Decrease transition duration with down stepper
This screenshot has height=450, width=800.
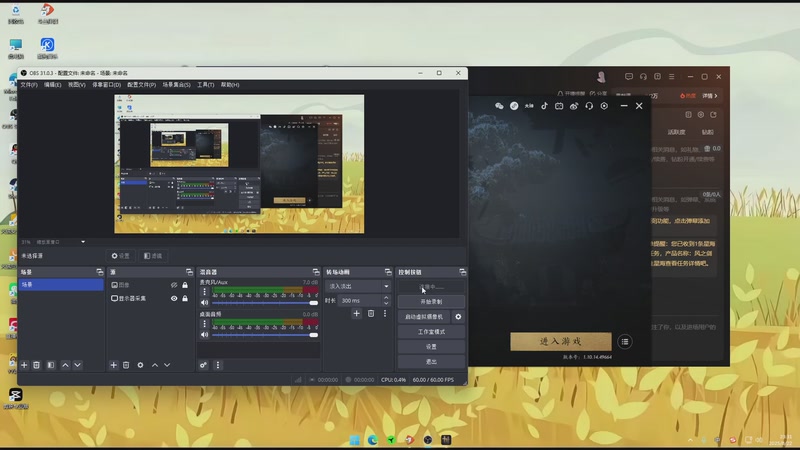(x=386, y=304)
